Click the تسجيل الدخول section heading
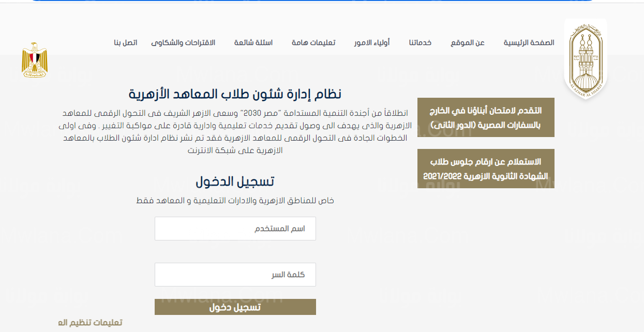Viewport: 644px width, 332px height. tap(235, 182)
